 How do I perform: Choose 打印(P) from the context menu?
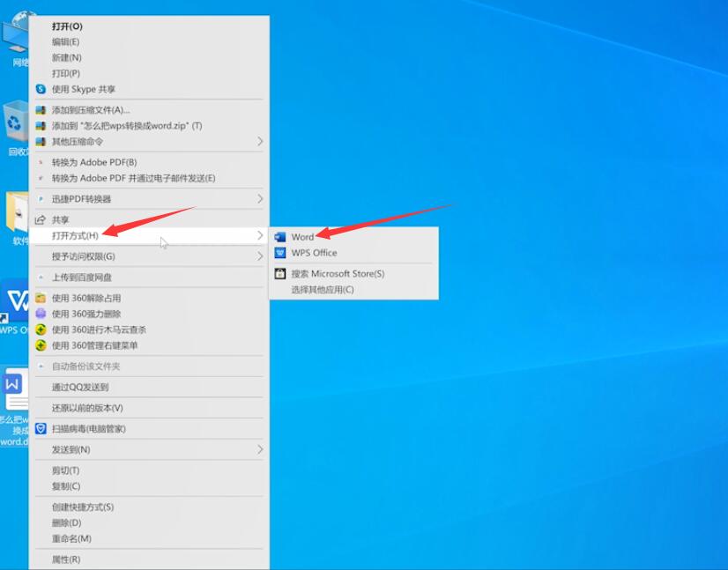[149, 73]
